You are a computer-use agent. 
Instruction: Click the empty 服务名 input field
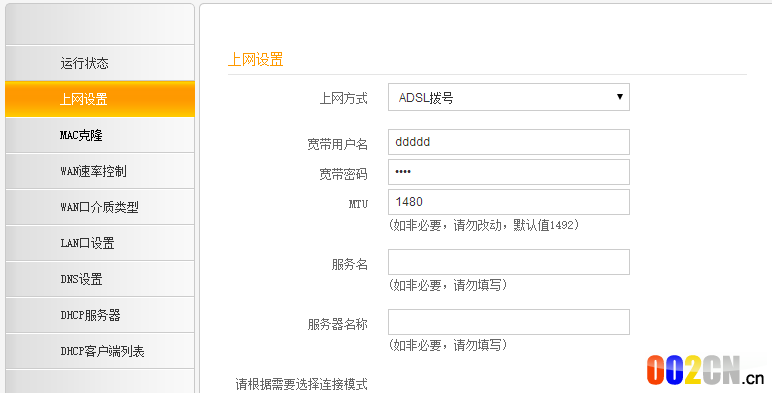tap(509, 262)
